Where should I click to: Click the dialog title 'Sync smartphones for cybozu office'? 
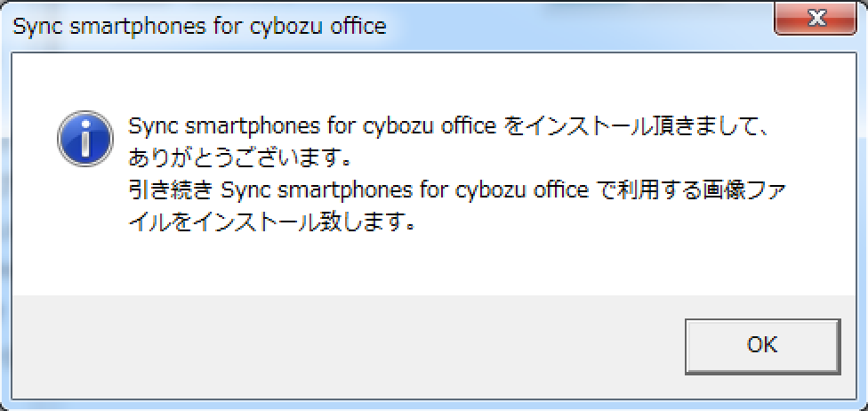(200, 26)
